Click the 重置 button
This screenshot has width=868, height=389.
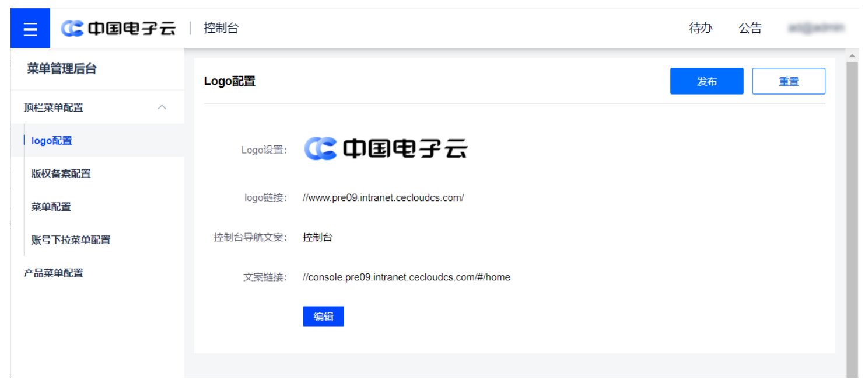pyautogui.click(x=789, y=81)
